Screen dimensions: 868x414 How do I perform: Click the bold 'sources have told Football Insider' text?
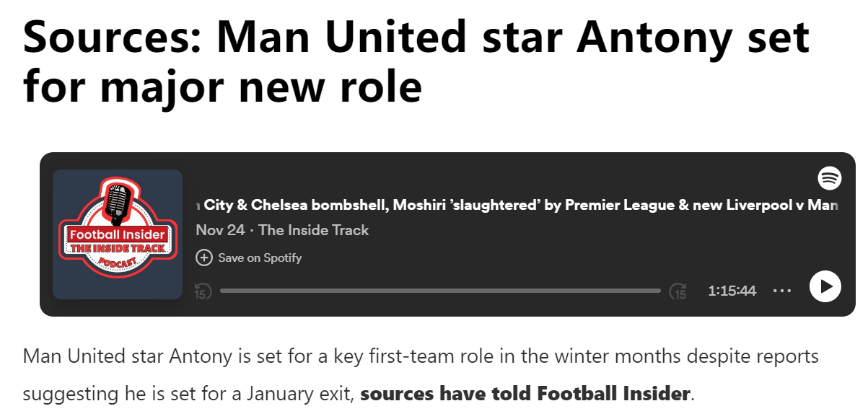(x=525, y=394)
